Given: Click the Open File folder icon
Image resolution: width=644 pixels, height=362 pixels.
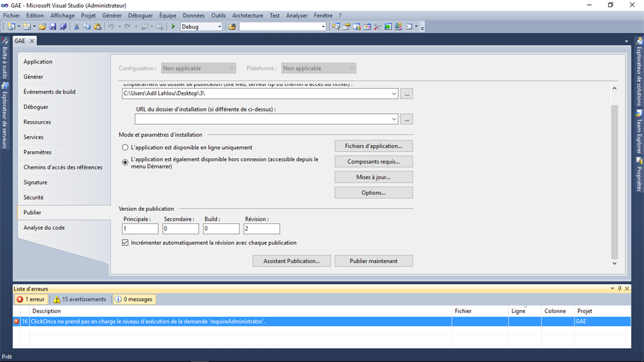Looking at the screenshot, I should (x=42, y=26).
